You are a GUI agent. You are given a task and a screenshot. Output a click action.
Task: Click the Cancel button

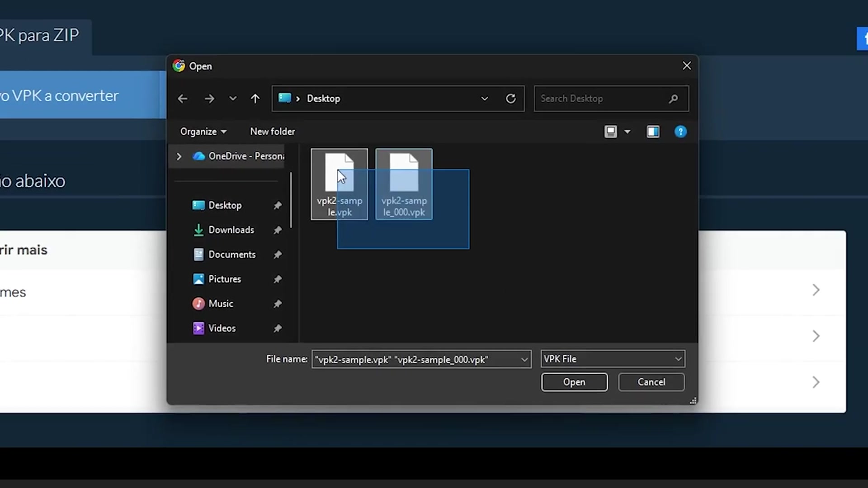pos(651,382)
